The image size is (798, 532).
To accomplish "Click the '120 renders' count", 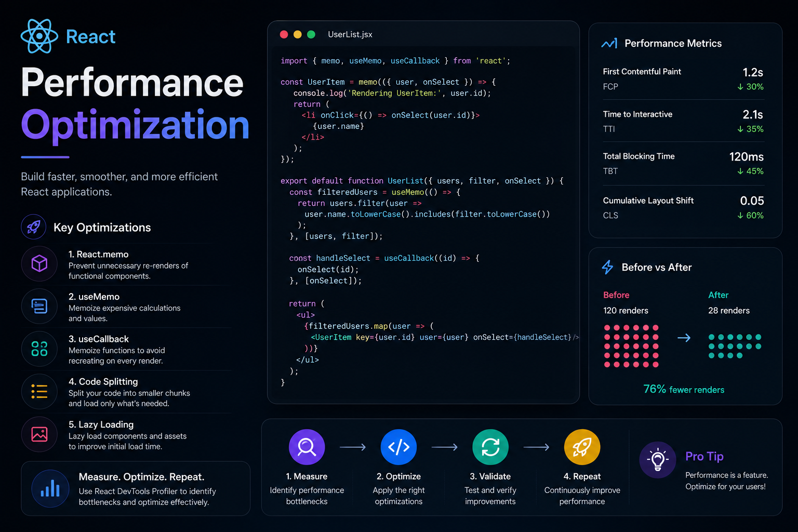I will (x=626, y=311).
